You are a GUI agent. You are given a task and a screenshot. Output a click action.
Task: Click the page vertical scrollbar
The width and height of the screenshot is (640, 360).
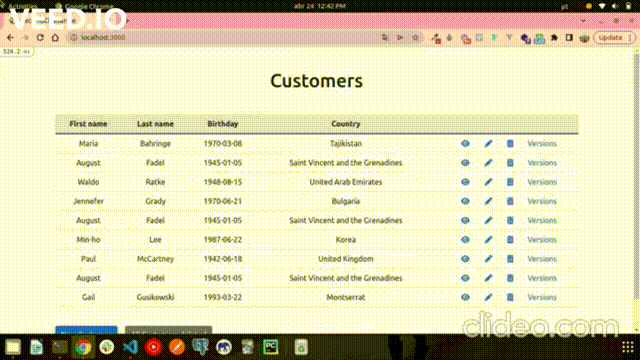pos(636,176)
